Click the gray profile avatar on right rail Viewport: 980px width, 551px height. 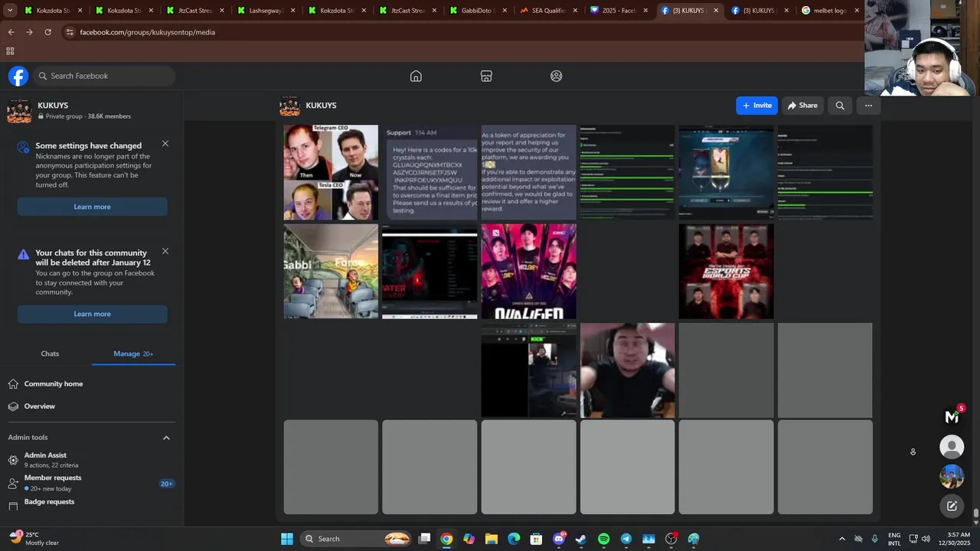[x=952, y=447]
